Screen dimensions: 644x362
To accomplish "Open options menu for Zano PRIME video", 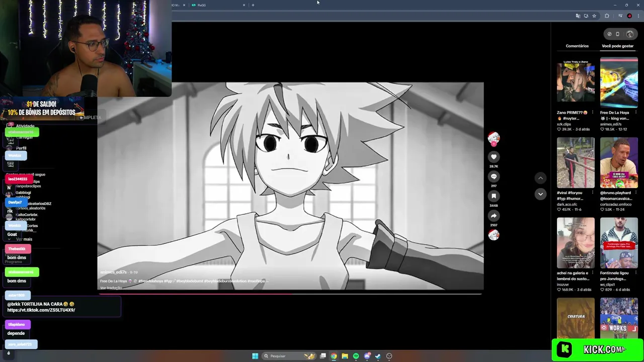I will [x=592, y=113].
